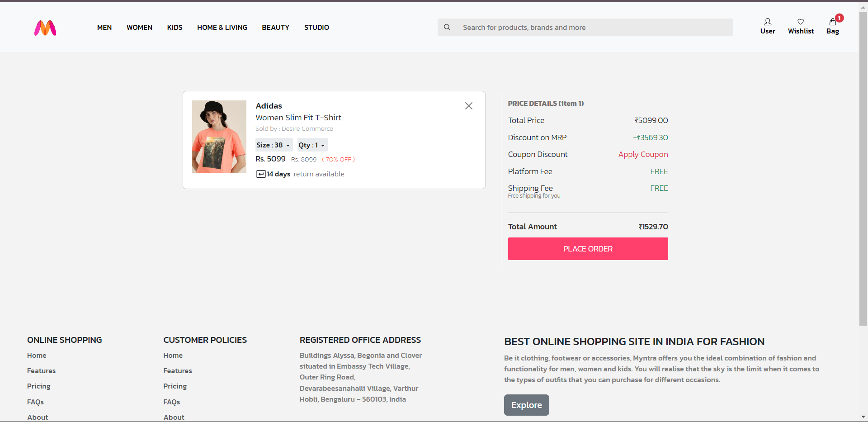Click the Sold by Desire Commerce text
The image size is (868, 422).
(x=294, y=129)
